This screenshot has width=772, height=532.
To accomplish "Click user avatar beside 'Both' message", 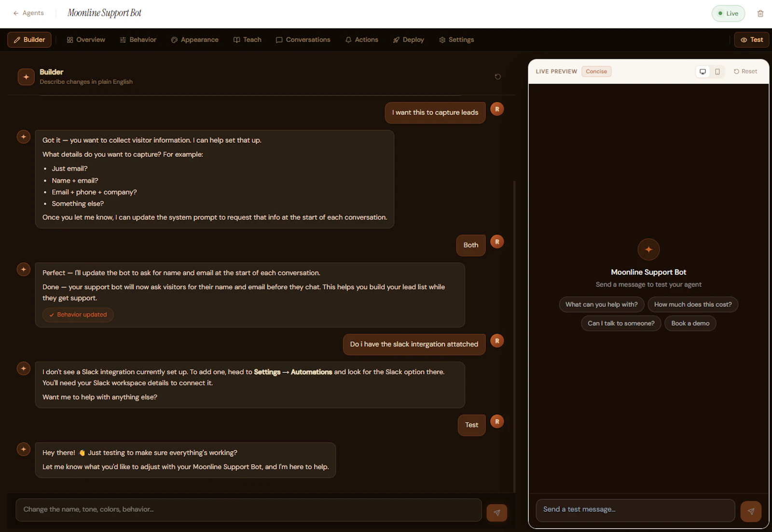I will click(x=497, y=242).
